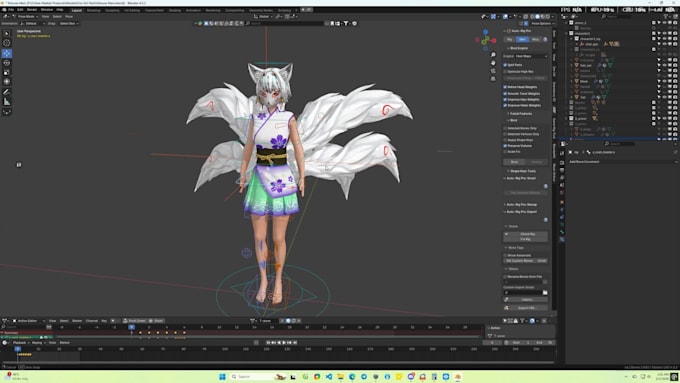Click Set Custom Bones button
The image size is (680, 383).
[x=520, y=261]
